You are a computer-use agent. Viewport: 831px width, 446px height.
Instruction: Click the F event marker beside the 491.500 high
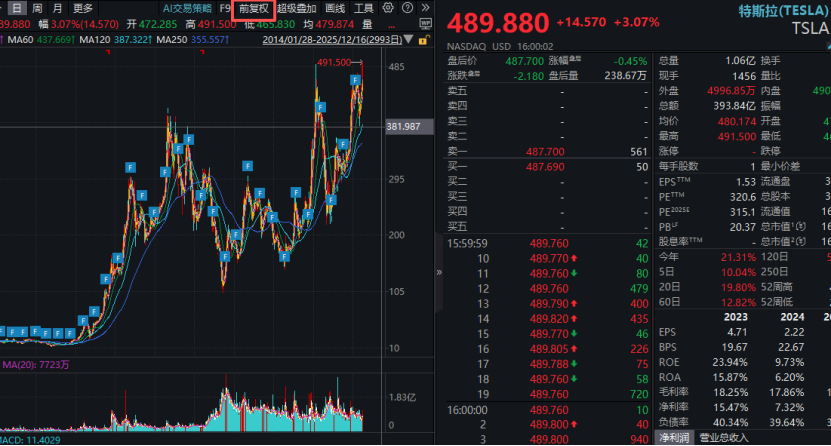coord(355,80)
